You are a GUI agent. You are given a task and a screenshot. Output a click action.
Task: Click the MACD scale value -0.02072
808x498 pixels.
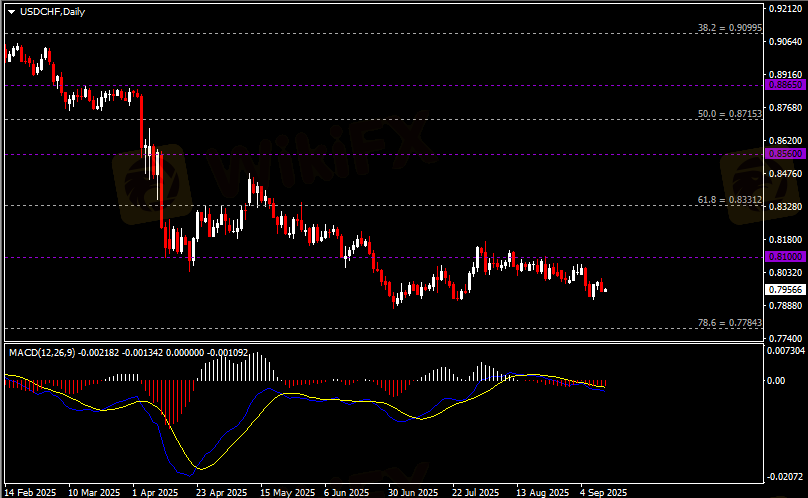(x=786, y=477)
